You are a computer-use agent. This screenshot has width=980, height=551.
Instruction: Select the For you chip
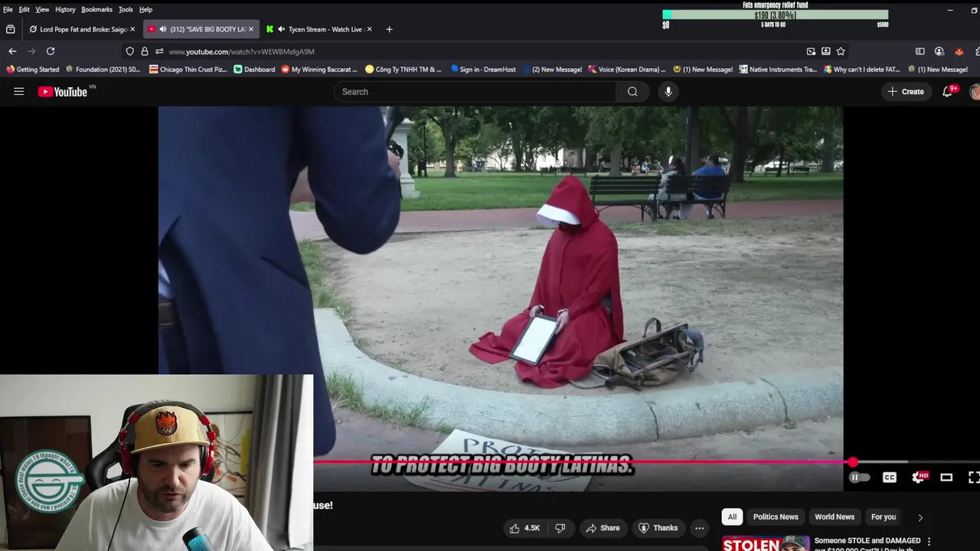point(884,517)
